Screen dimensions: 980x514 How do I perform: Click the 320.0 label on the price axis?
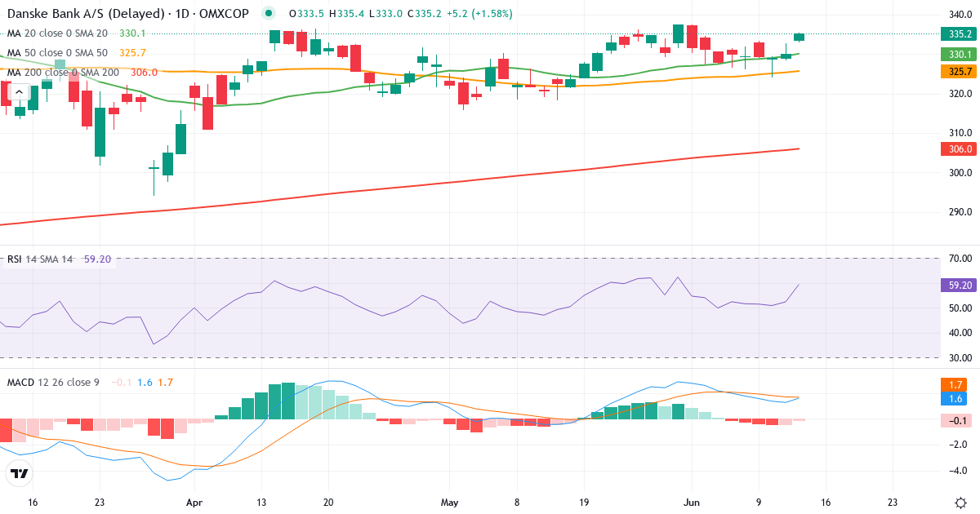(960, 93)
